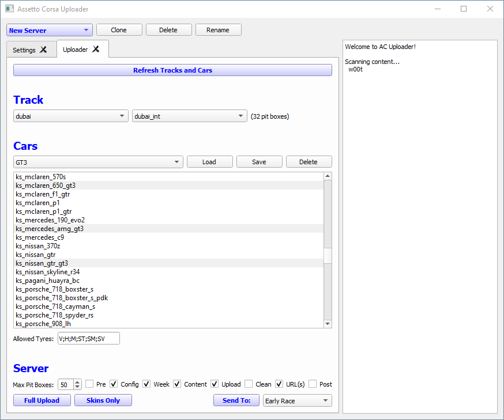504x420 pixels.
Task: Select ks_pagani_huayra_bc in the car list
Action: 169,281
